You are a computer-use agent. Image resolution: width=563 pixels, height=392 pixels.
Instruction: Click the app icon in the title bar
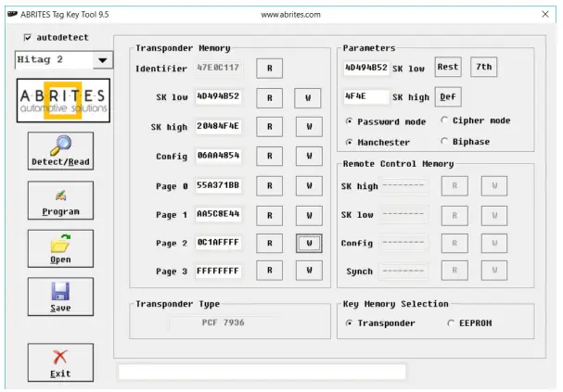point(12,14)
